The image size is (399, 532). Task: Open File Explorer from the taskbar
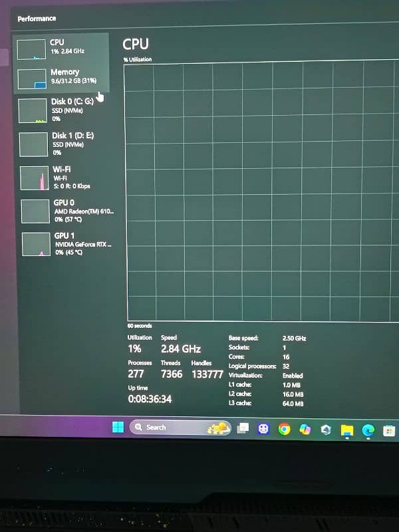pyautogui.click(x=347, y=430)
